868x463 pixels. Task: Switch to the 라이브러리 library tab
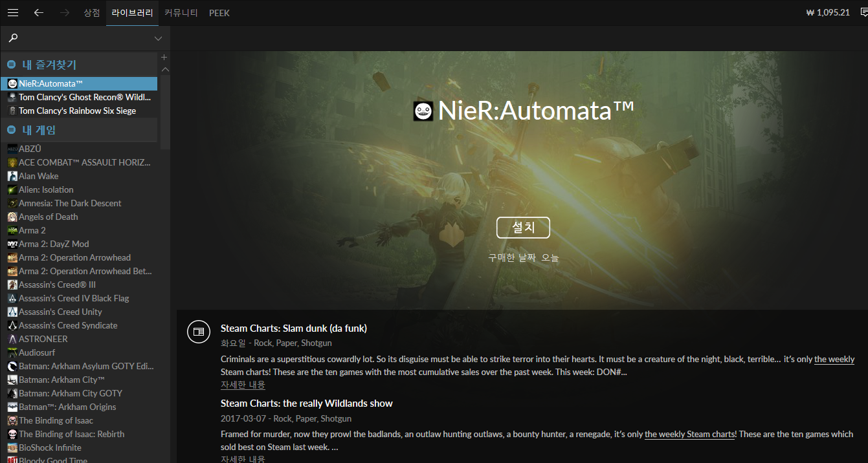(132, 13)
